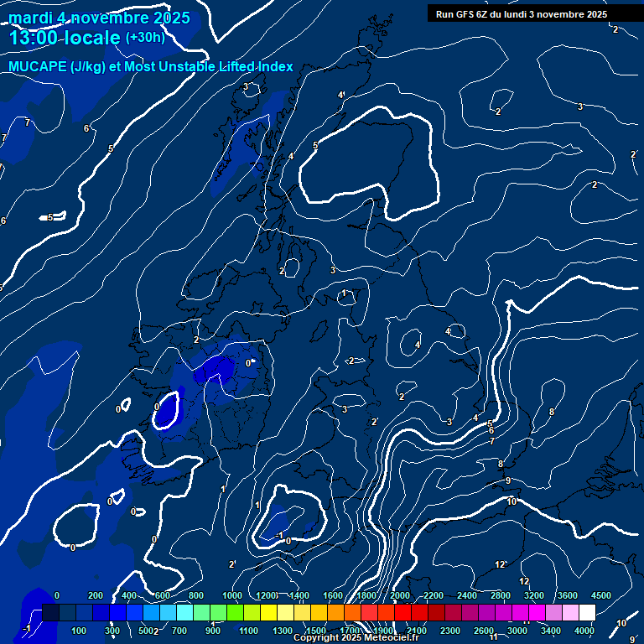Screen dimensions: 644x644
Task: Click the legend label '3200'
Action: 534,595
